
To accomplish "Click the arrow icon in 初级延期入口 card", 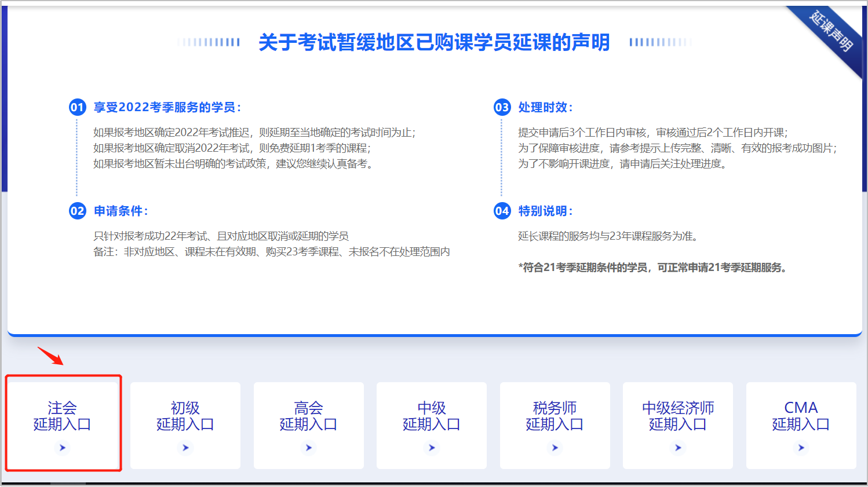I will pyautogui.click(x=185, y=448).
